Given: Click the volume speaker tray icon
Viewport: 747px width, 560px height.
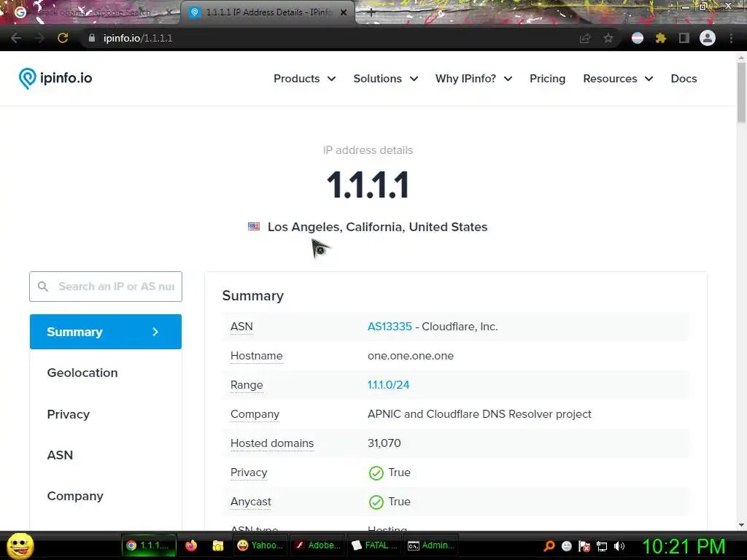Looking at the screenshot, I should point(619,546).
